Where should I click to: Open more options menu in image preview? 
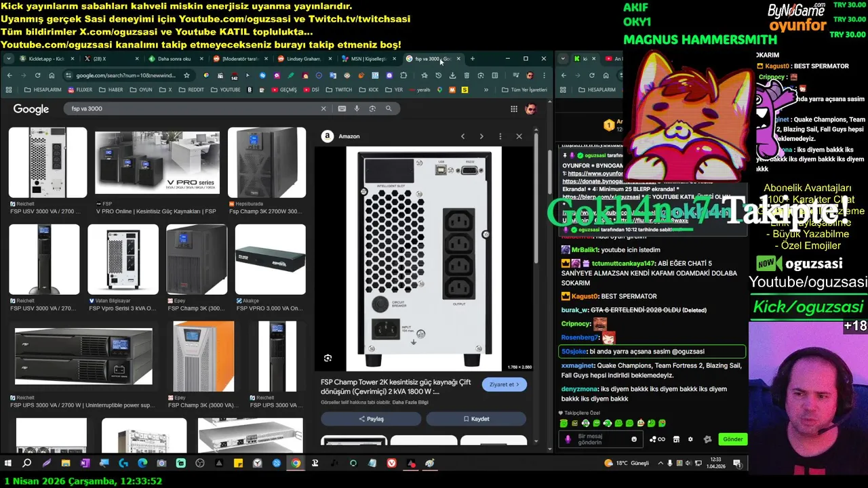click(x=500, y=136)
